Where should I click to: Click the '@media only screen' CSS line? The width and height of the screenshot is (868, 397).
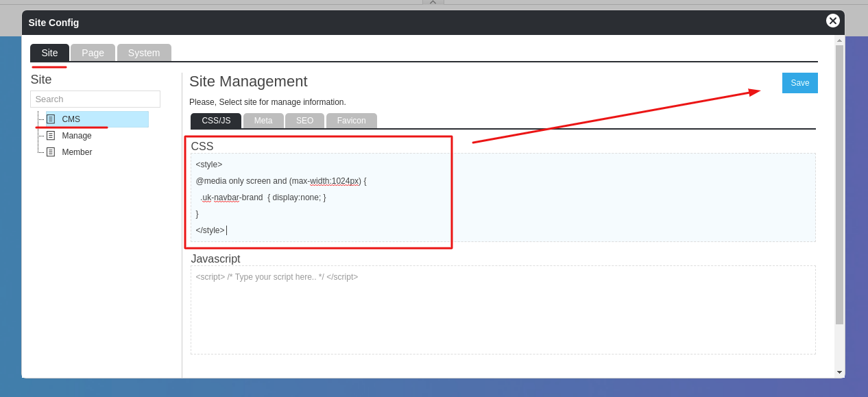click(x=281, y=181)
